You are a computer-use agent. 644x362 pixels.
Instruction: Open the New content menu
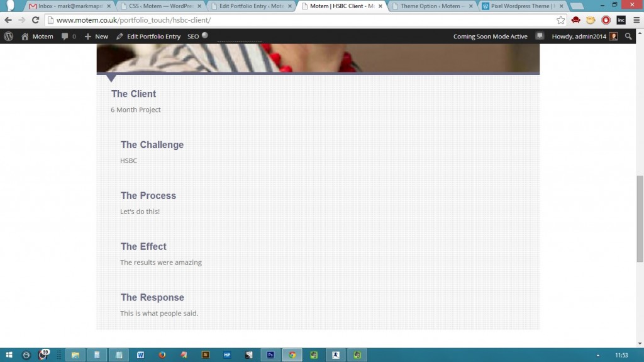(96, 37)
